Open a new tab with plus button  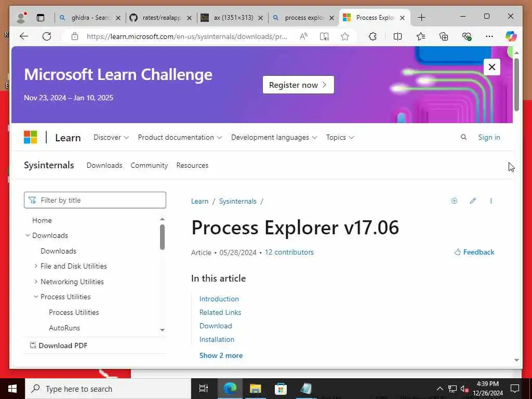pos(421,17)
